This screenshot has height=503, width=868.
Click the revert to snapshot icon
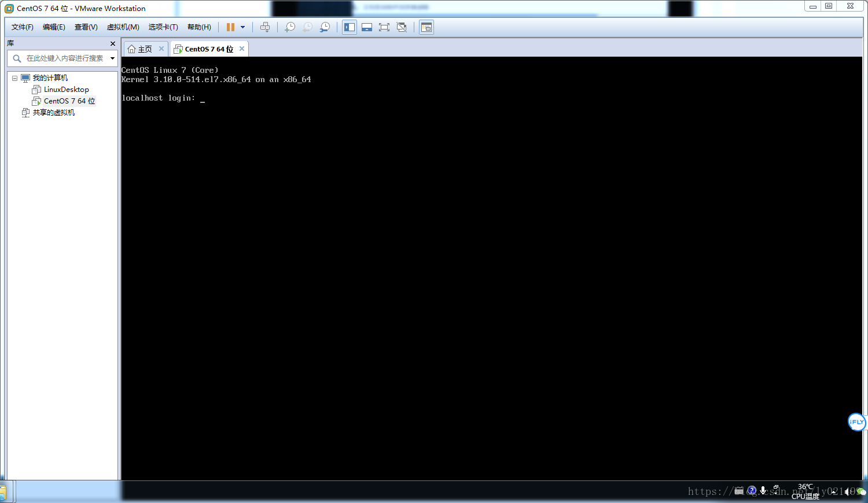click(308, 27)
